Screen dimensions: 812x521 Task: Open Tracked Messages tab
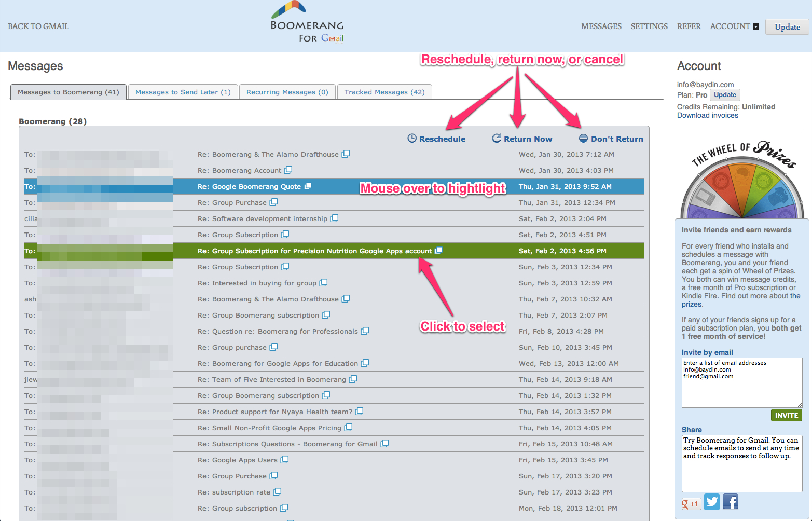(x=384, y=92)
